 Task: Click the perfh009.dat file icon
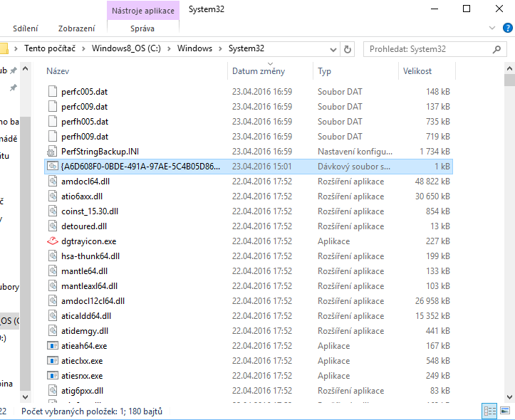click(x=53, y=136)
